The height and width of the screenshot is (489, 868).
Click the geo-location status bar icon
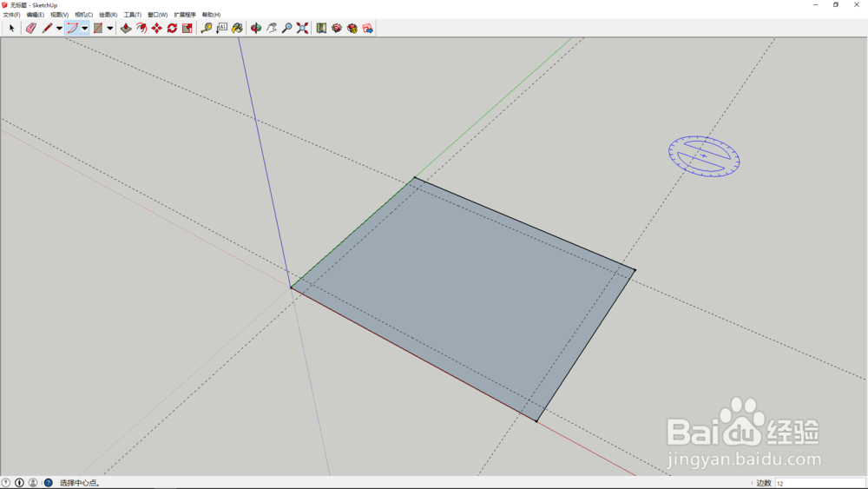5,483
